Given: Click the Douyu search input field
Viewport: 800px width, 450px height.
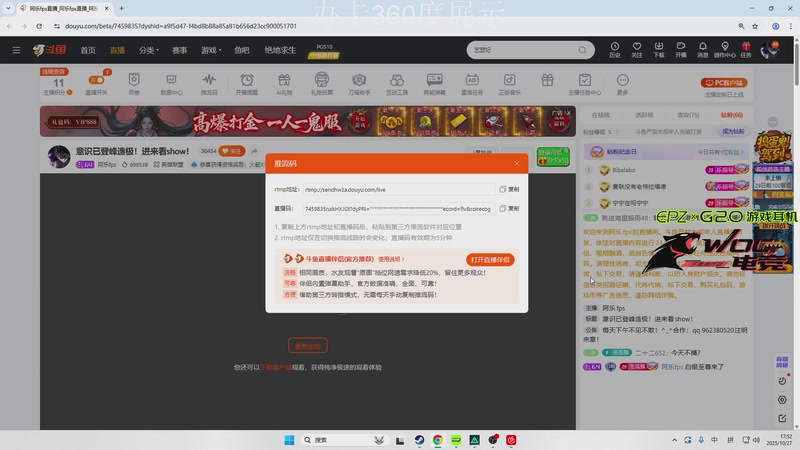Looking at the screenshot, I should (523, 50).
